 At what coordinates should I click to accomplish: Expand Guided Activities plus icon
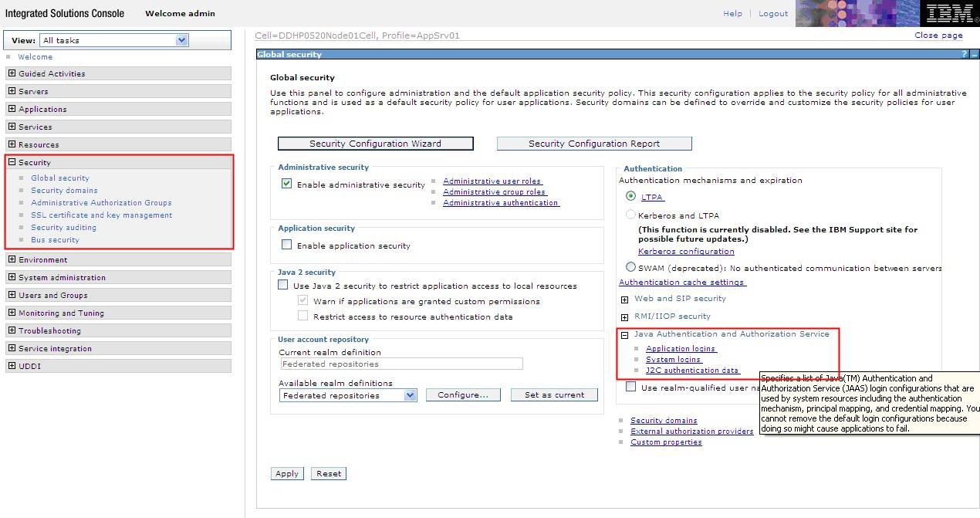point(12,73)
